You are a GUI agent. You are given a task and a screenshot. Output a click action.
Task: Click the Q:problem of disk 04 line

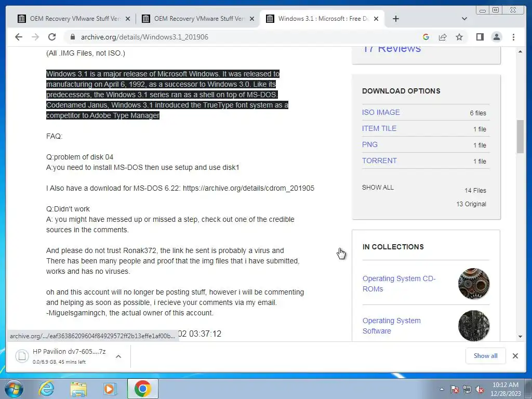tap(79, 157)
